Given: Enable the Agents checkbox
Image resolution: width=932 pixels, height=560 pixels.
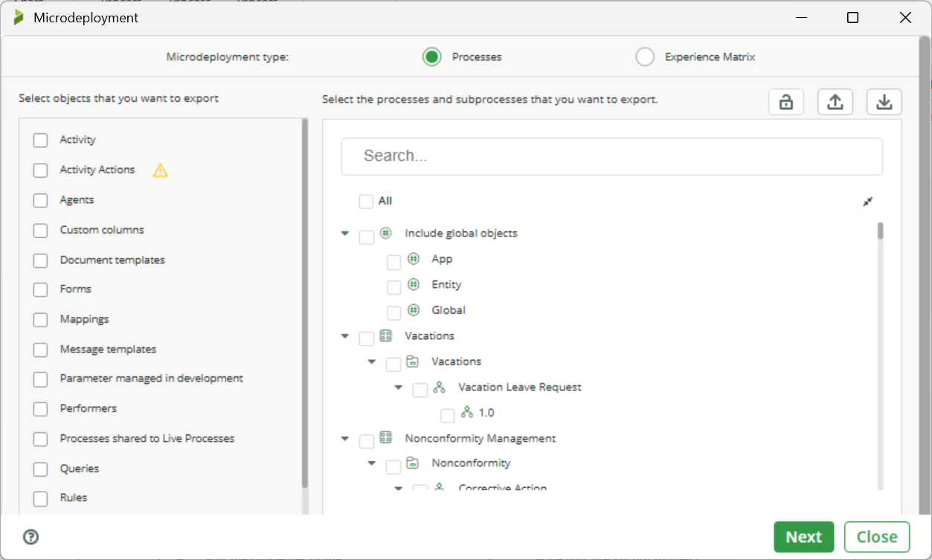Looking at the screenshot, I should 40,201.
